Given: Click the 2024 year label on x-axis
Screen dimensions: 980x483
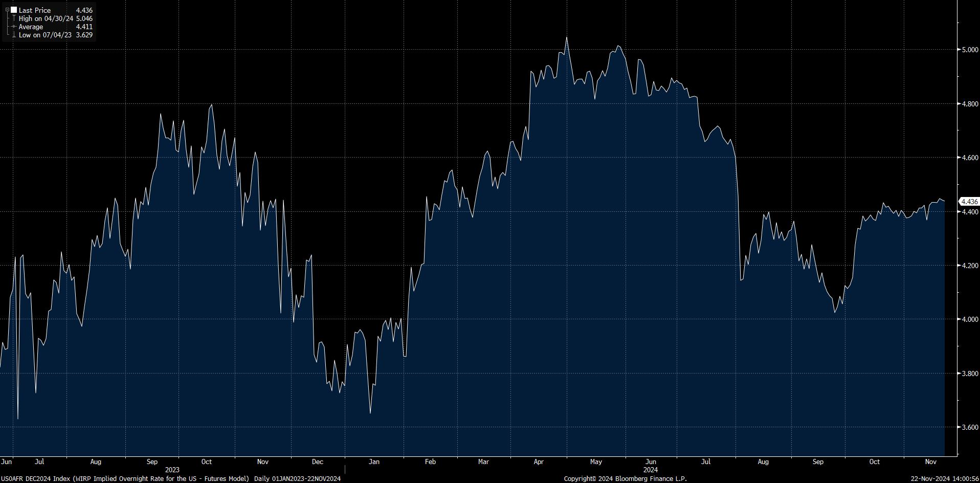Looking at the screenshot, I should point(651,470).
